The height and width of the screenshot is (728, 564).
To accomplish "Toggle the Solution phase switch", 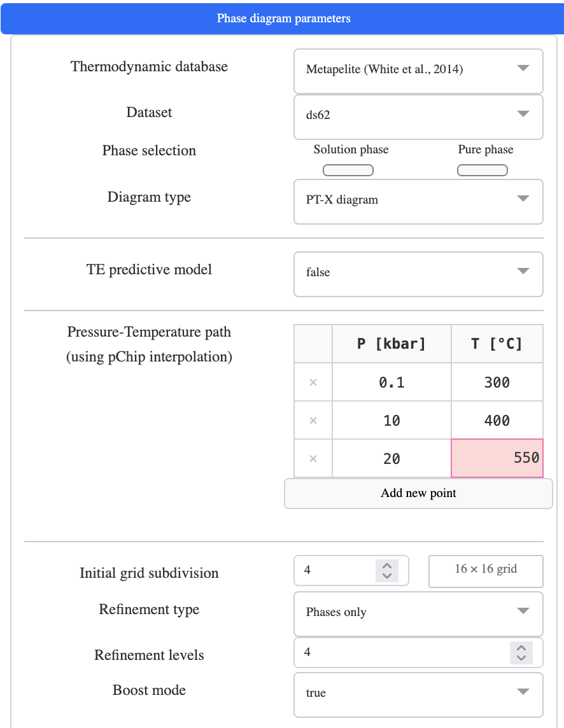I will 348,171.
